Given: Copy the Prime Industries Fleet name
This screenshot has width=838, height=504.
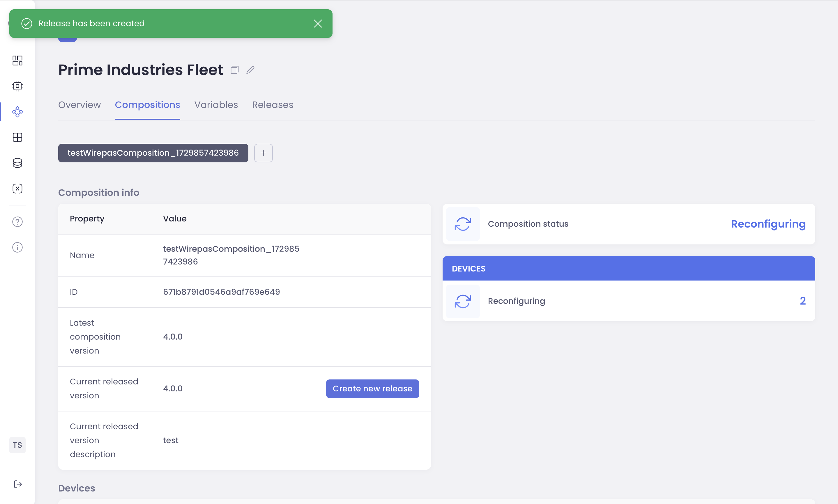Looking at the screenshot, I should coord(234,70).
